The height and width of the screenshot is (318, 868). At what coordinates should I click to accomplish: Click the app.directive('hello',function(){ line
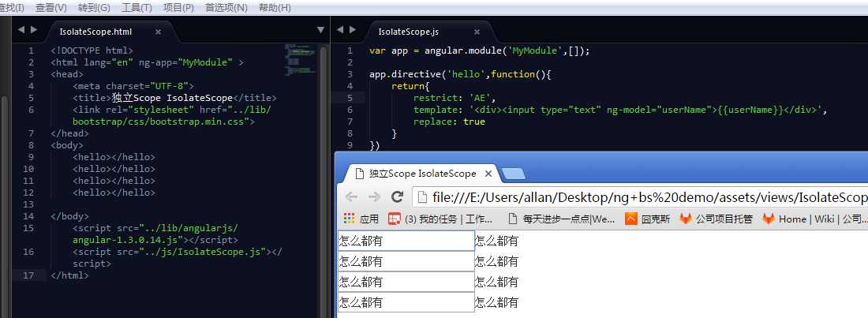[x=461, y=73]
